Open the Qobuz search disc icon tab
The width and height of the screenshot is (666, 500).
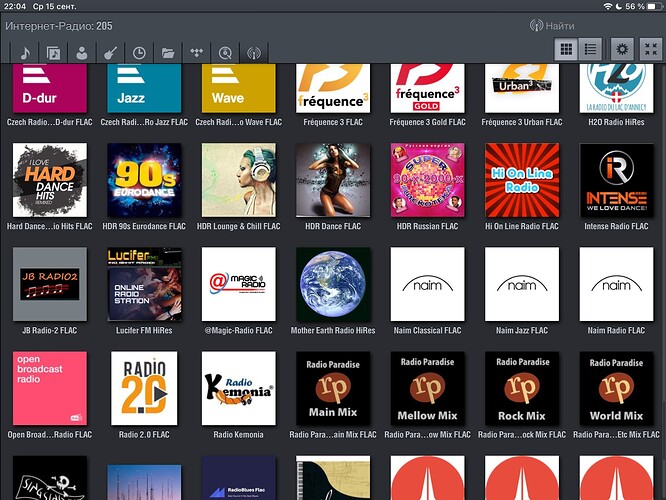225,53
